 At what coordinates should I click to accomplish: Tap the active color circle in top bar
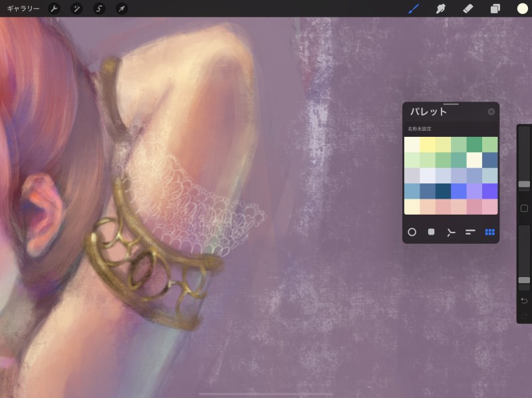point(522,9)
